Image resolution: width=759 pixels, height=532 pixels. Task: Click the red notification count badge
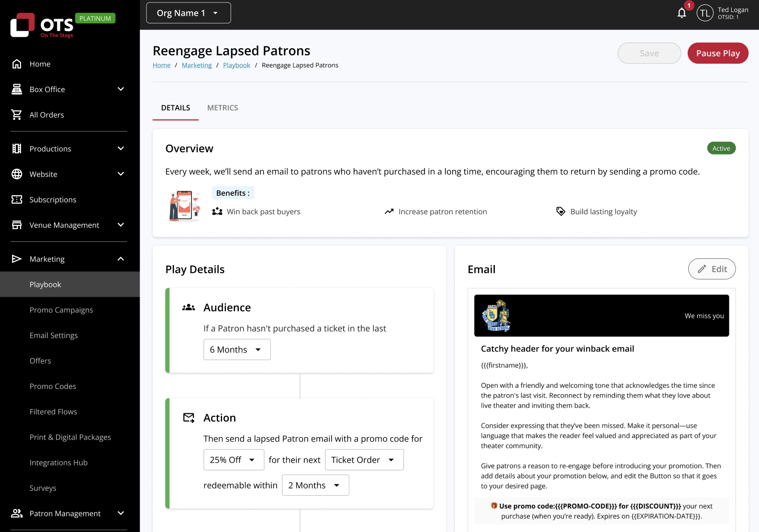pos(689,5)
